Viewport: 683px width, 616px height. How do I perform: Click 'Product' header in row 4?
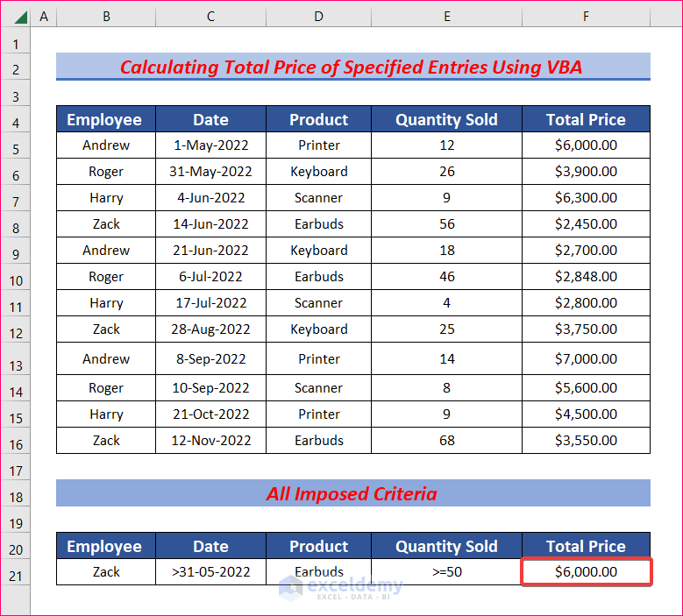coord(318,119)
